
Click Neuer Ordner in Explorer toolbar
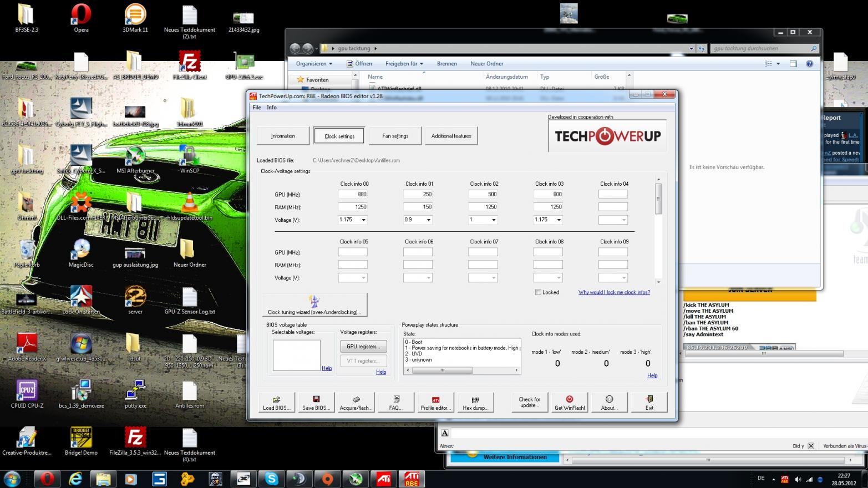486,64
